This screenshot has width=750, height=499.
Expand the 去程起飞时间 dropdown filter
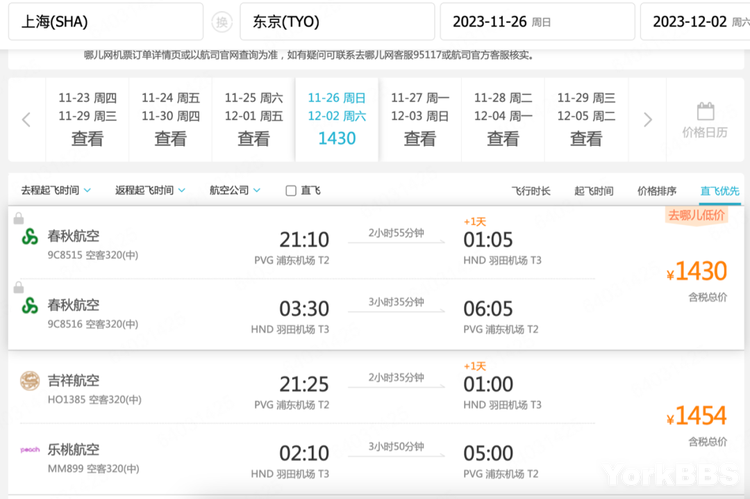[56, 190]
